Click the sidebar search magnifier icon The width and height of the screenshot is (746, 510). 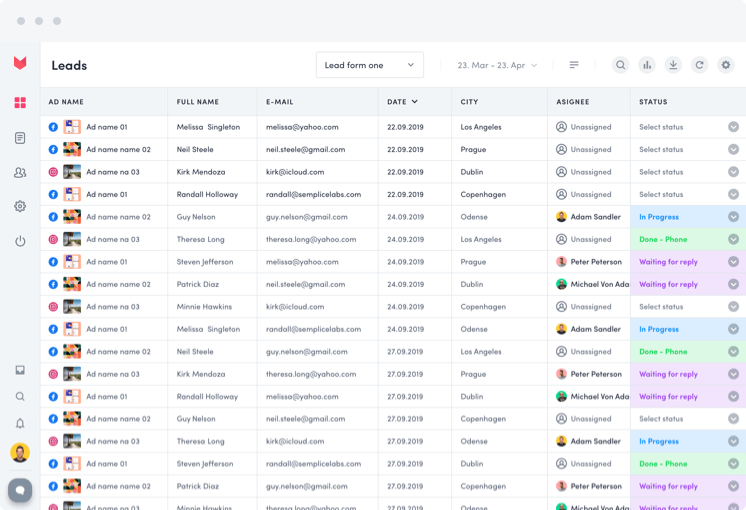tap(20, 396)
